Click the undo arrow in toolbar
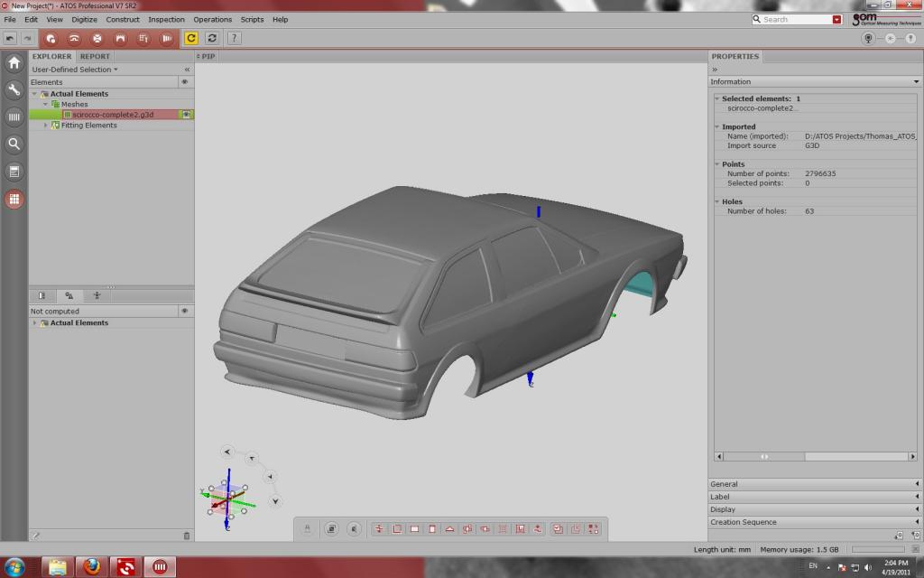The width and height of the screenshot is (924, 578). (10, 38)
